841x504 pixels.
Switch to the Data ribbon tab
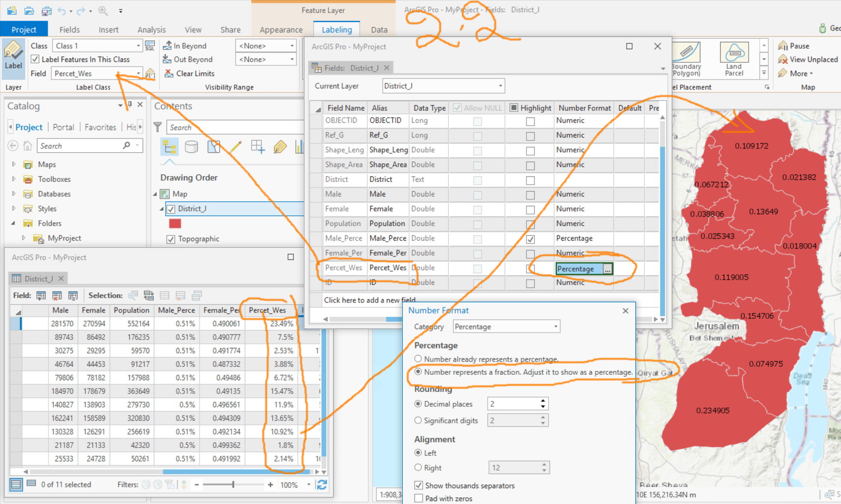(x=379, y=29)
